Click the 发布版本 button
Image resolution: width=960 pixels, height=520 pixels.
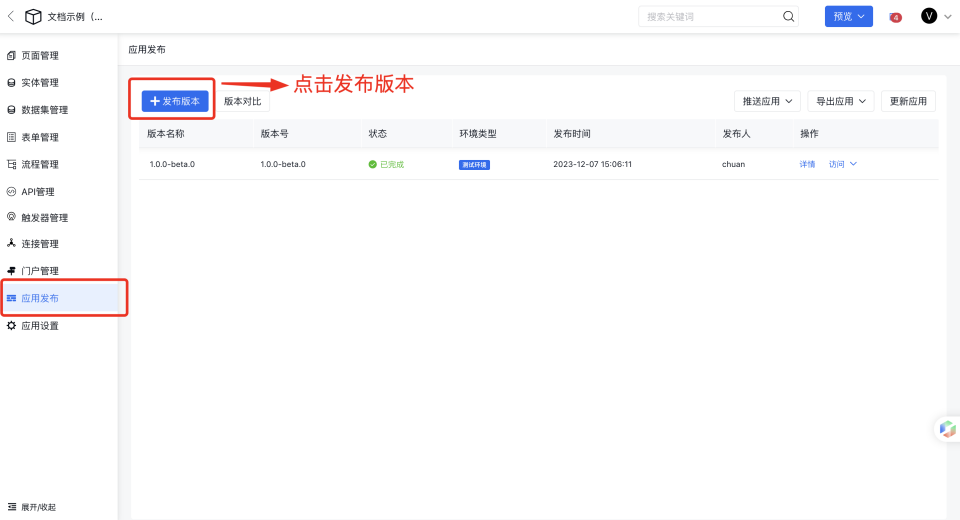pos(175,101)
